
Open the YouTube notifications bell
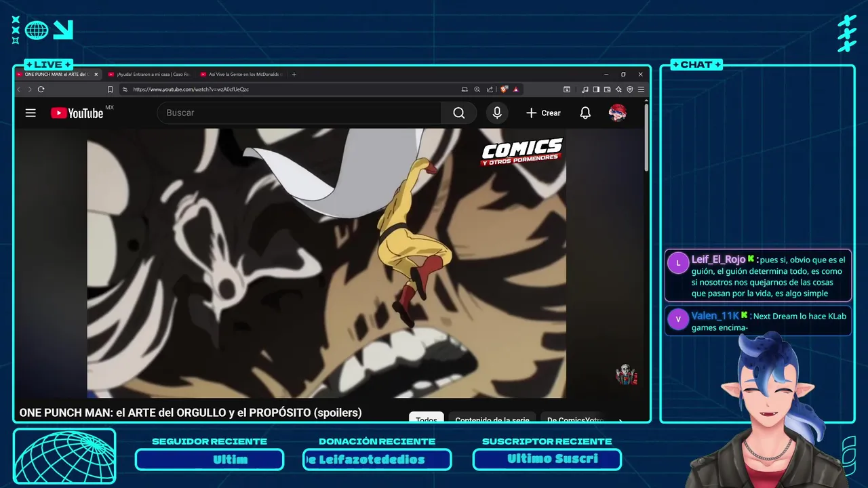point(585,113)
